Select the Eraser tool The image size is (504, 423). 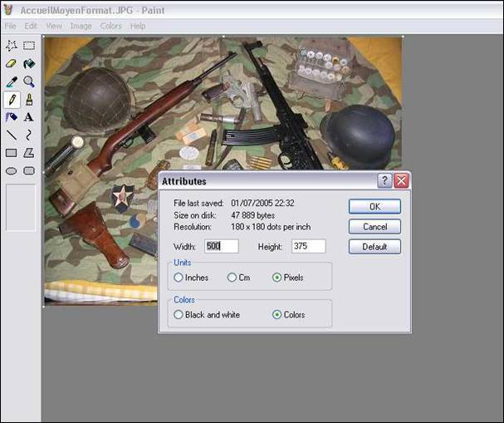pyautogui.click(x=12, y=64)
